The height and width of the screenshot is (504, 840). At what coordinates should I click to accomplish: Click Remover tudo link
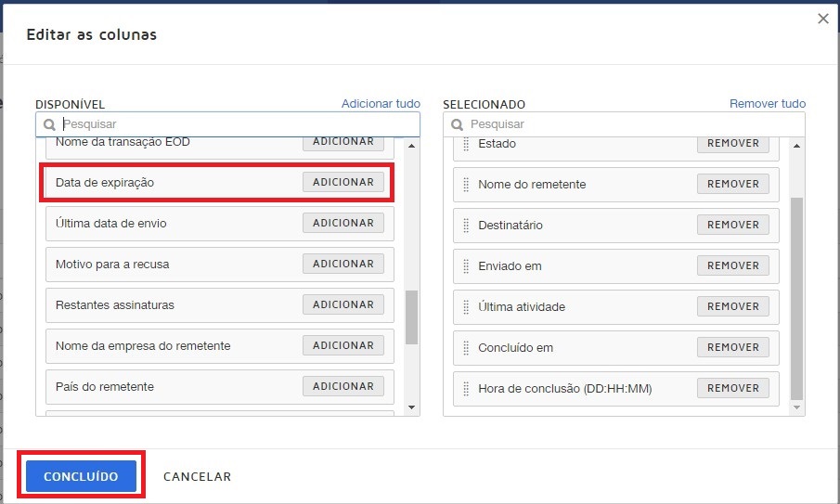pos(768,103)
